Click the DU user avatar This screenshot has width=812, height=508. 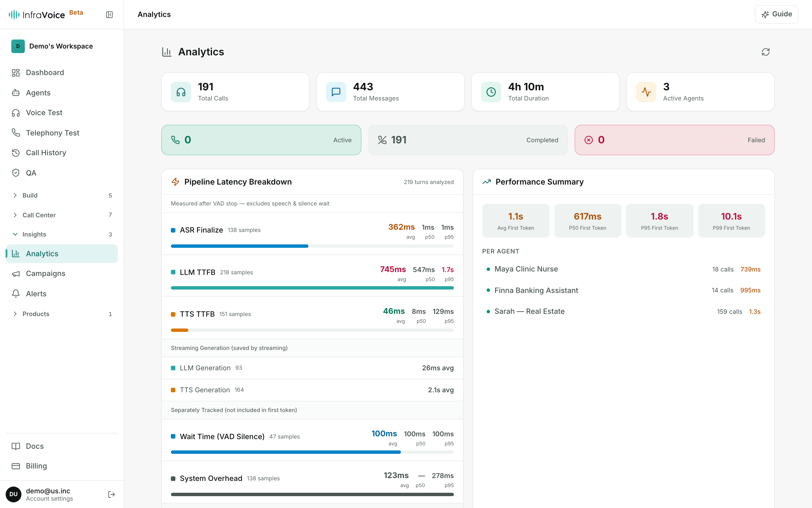[14, 494]
